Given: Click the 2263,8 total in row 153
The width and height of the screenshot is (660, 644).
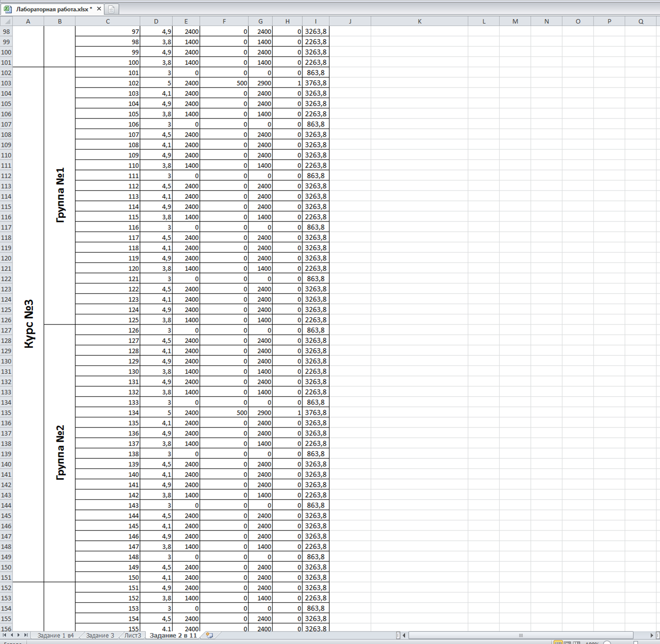Looking at the screenshot, I should [316, 598].
